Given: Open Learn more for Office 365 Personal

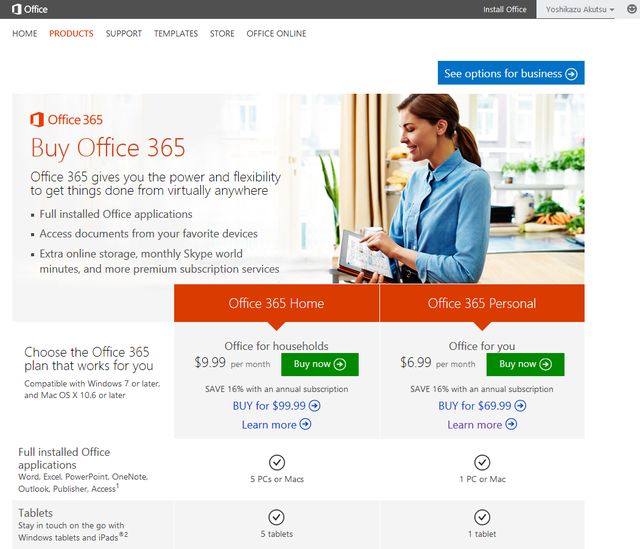Looking at the screenshot, I should [x=482, y=425].
